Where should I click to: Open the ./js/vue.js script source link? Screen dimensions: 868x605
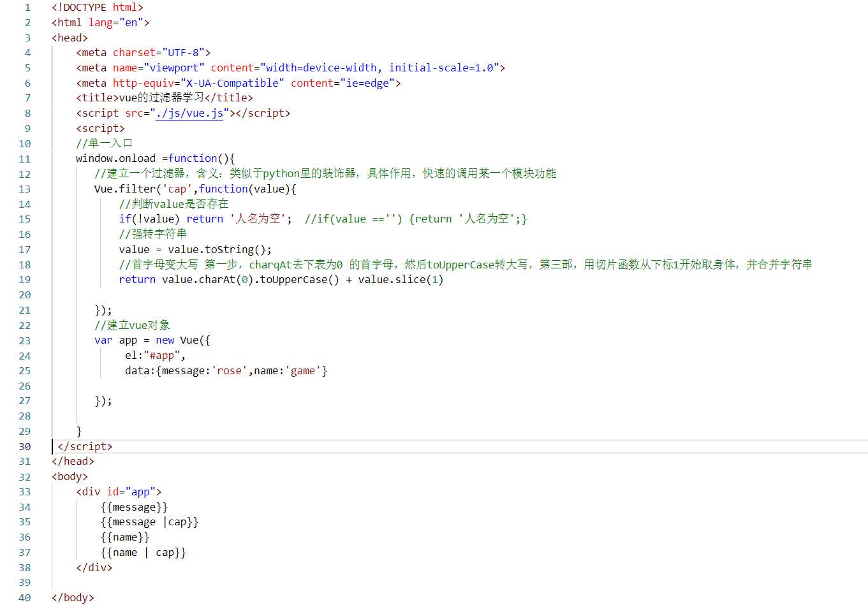pyautogui.click(x=189, y=113)
